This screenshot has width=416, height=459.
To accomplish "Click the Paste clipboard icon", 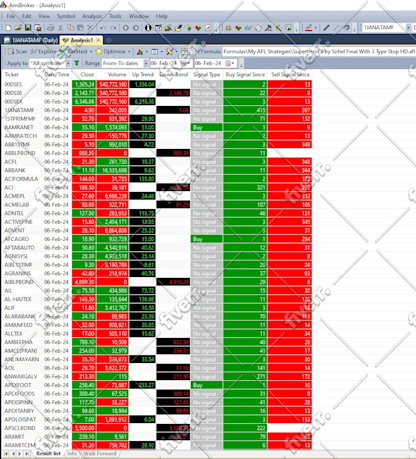I will tap(80, 28).
